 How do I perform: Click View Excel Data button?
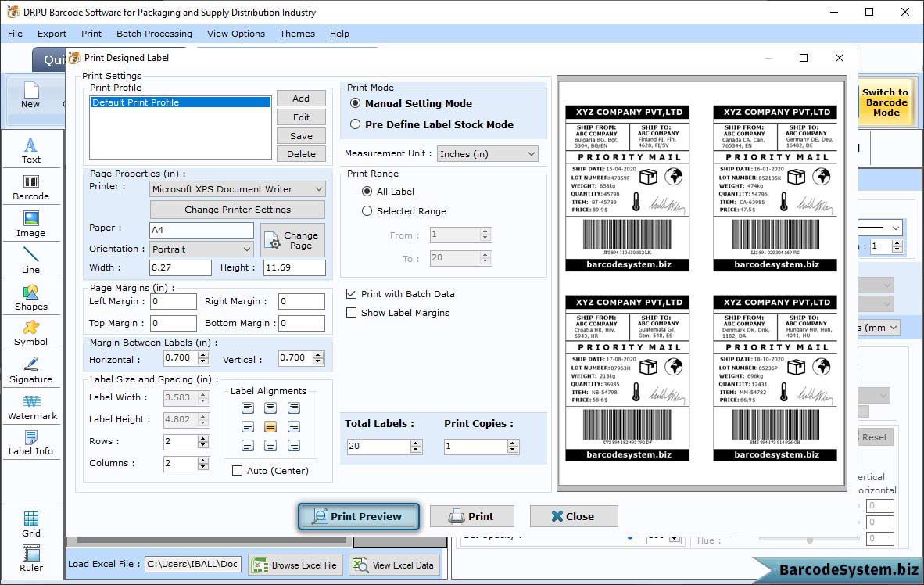coord(394,565)
